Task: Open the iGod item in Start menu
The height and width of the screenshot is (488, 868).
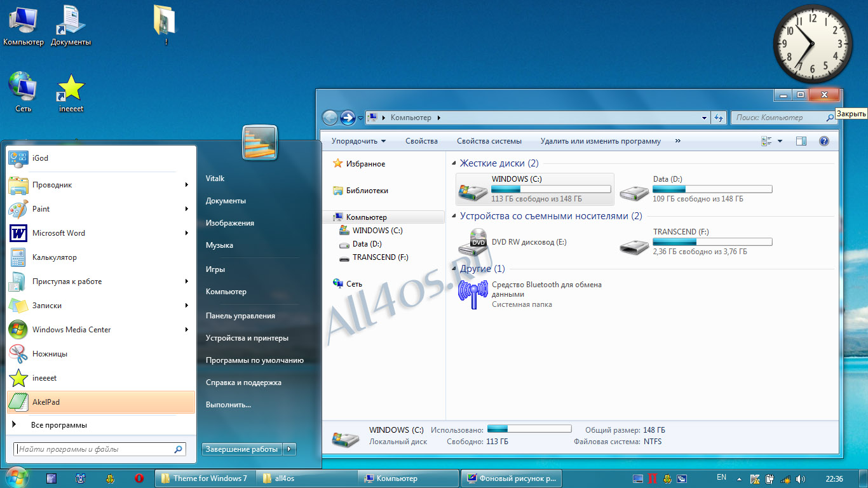Action: 100,158
